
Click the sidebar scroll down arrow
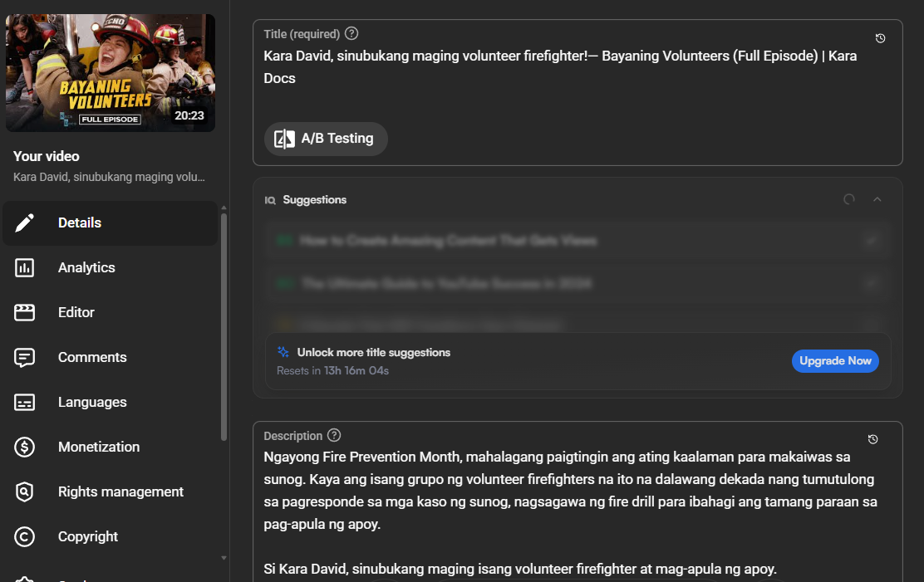[224, 558]
